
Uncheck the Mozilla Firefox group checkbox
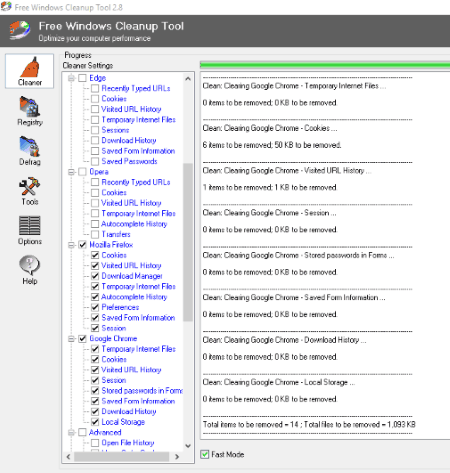82,245
